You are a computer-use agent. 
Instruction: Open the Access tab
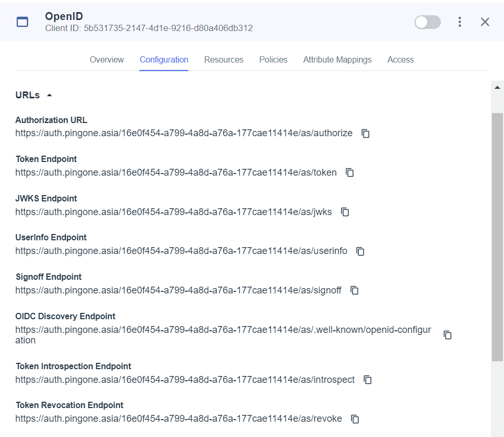coord(400,60)
